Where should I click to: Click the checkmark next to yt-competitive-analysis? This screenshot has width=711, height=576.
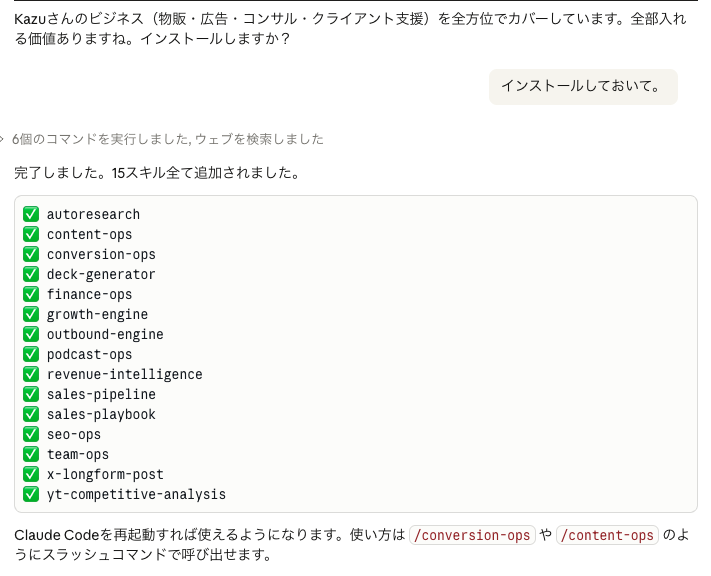tap(31, 494)
